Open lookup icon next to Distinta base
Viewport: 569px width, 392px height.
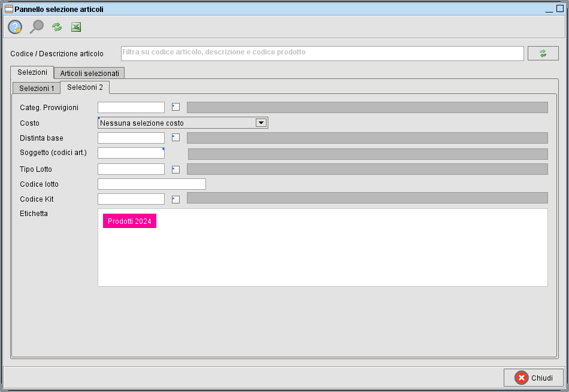[x=175, y=138]
